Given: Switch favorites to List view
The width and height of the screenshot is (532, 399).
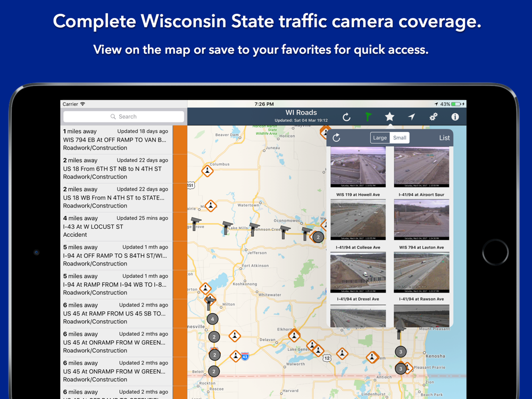Looking at the screenshot, I should [444, 138].
